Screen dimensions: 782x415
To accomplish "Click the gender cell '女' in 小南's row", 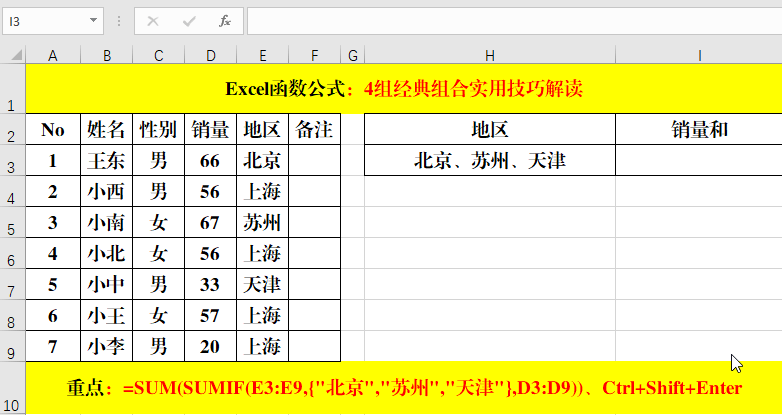I will 159,222.
